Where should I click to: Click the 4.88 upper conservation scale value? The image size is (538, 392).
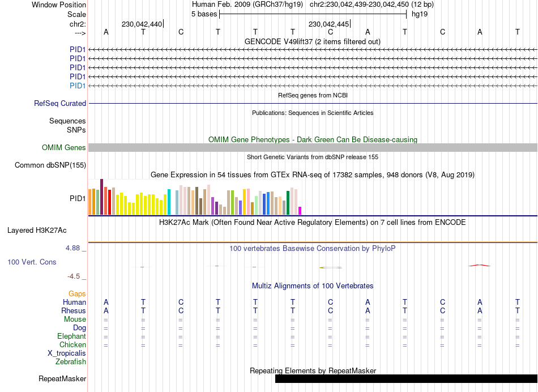pos(72,248)
